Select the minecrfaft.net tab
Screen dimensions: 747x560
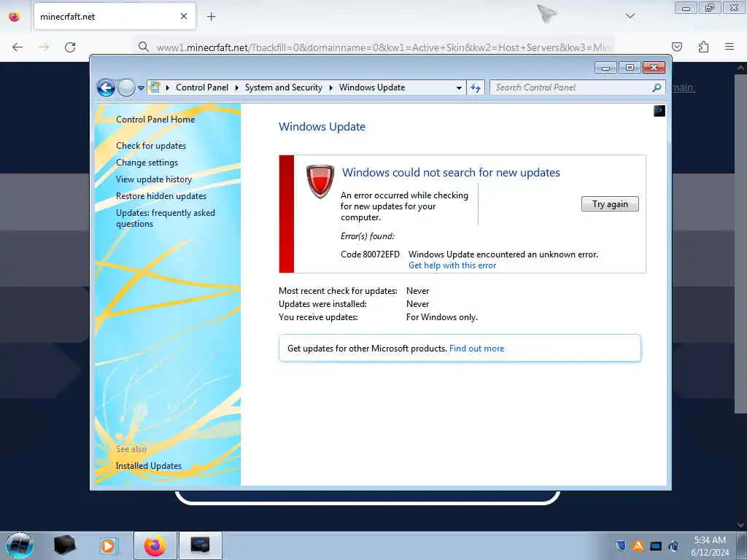(115, 17)
